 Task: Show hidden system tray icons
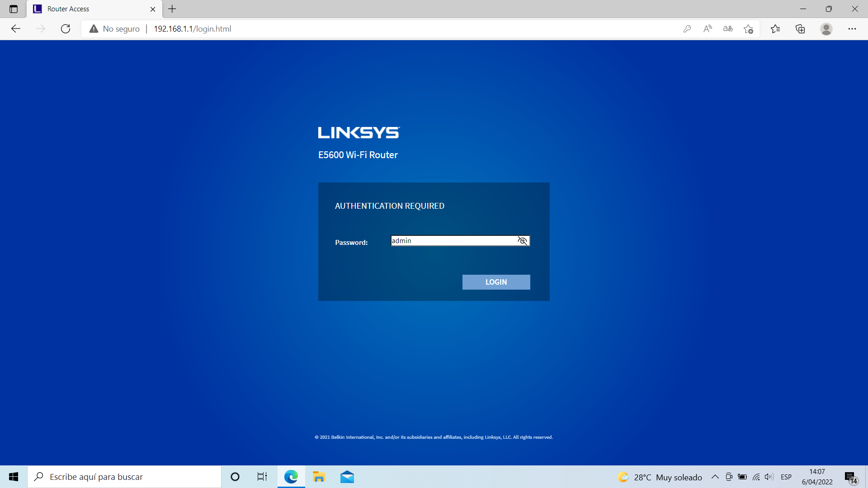715,477
